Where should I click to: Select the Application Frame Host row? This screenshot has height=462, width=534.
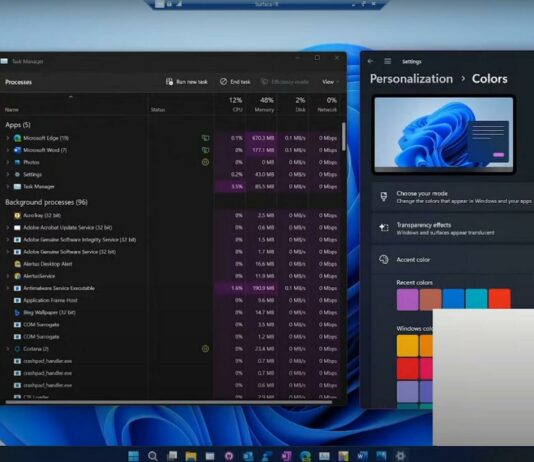[170, 300]
